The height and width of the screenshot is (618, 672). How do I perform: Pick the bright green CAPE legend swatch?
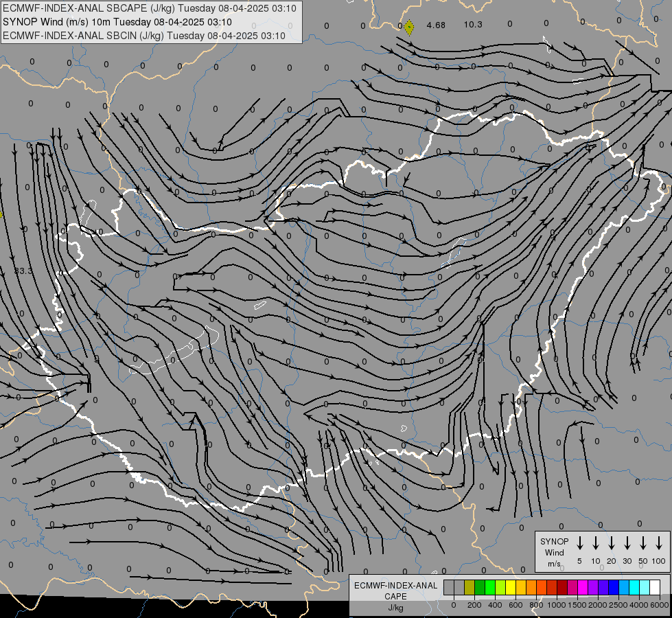[490, 588]
